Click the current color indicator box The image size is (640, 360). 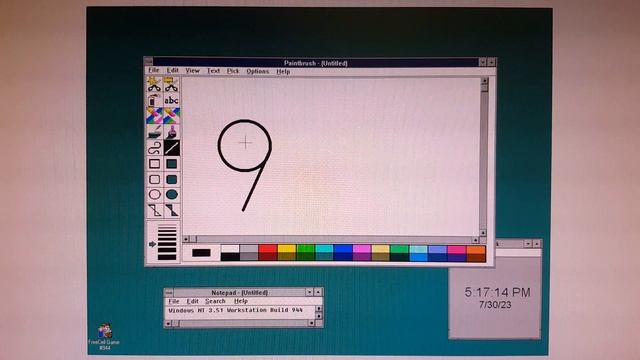201,253
